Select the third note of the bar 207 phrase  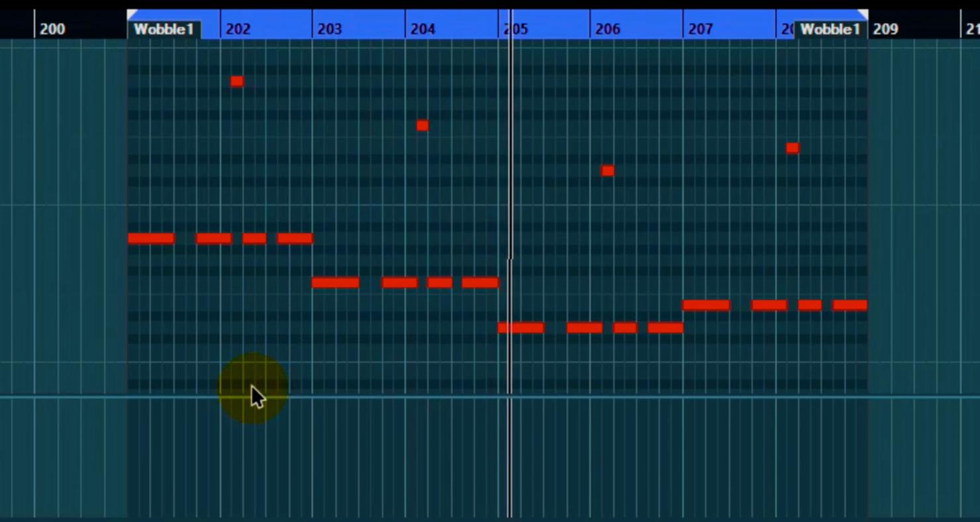click(x=810, y=305)
